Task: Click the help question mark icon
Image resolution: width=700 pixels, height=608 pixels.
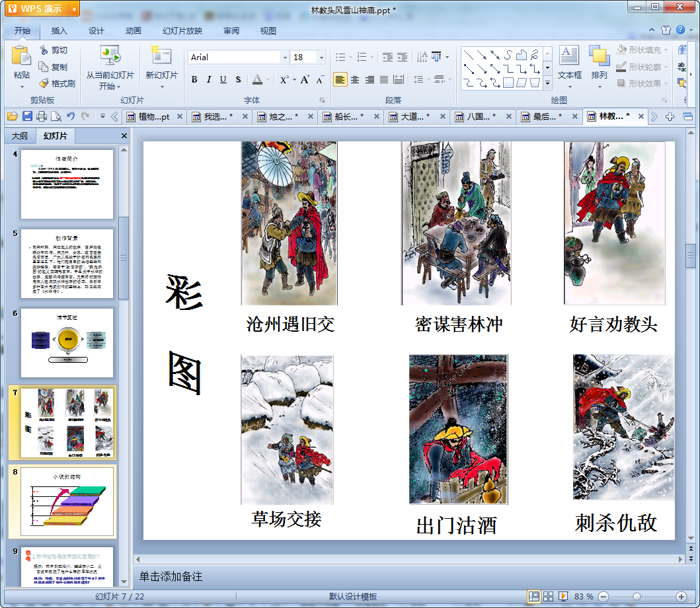Action: click(x=680, y=30)
